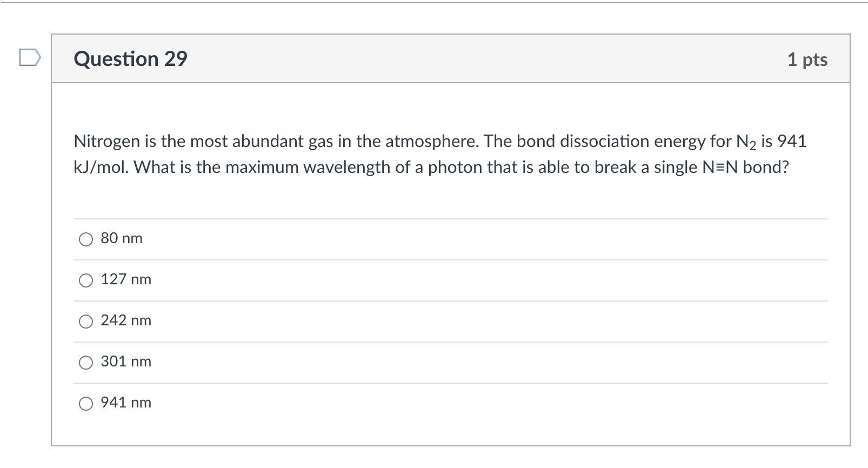The image size is (868, 468).
Task: Click the "1 pts" point value
Action: coord(807,59)
